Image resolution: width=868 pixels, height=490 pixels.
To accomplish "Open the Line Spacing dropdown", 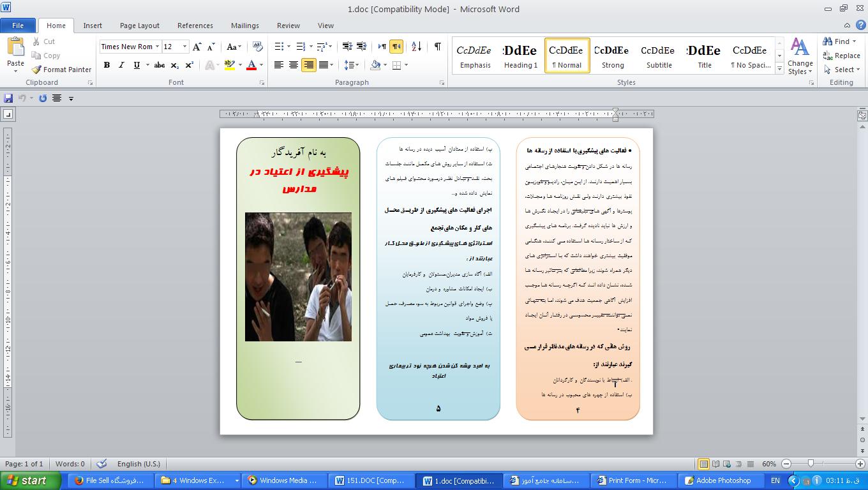I will [x=351, y=65].
